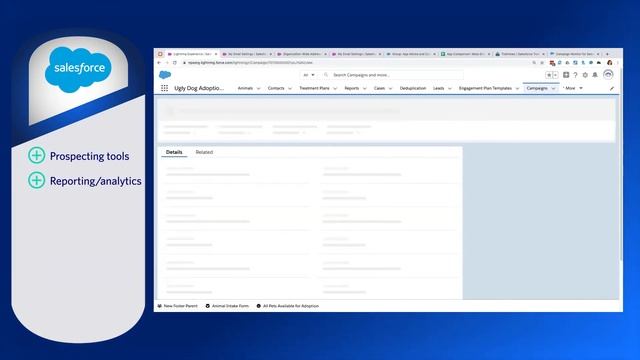The width and height of the screenshot is (640, 360).
Task: Open the Global Actions plus icon
Action: 566,75
